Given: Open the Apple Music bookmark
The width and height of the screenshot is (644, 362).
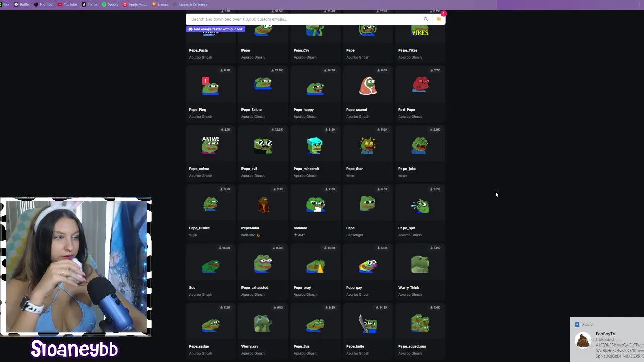Looking at the screenshot, I should coord(135,4).
